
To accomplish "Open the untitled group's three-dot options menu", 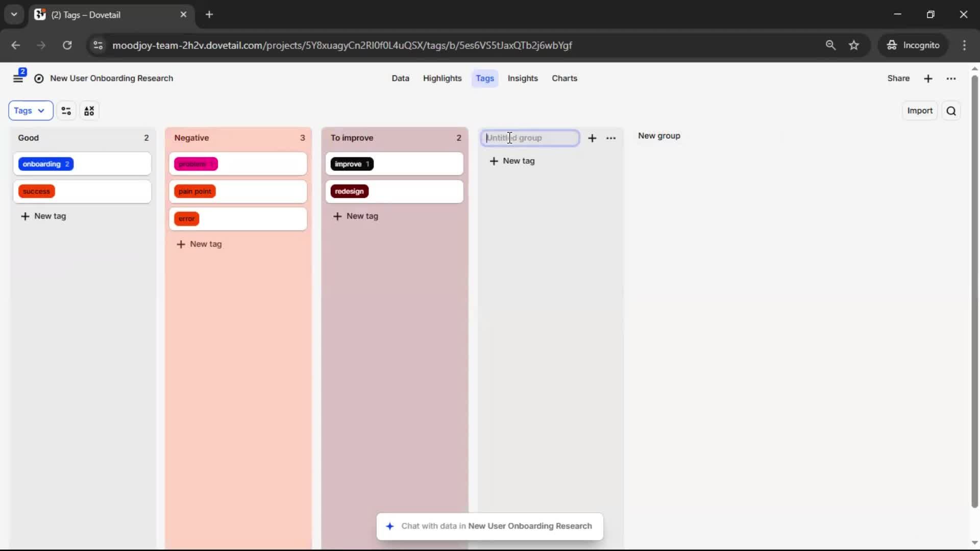I will [611, 138].
